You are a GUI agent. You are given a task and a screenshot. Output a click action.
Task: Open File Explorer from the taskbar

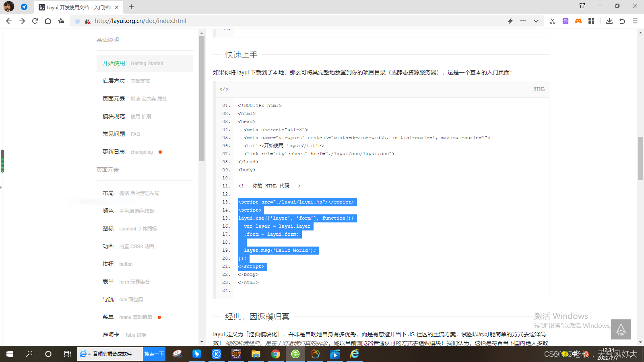pos(256,354)
